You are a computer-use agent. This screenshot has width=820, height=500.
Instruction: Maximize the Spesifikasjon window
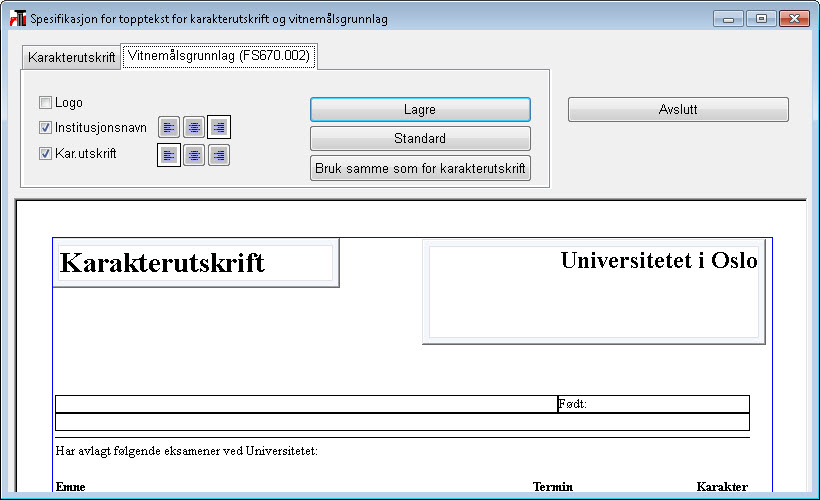coord(761,19)
